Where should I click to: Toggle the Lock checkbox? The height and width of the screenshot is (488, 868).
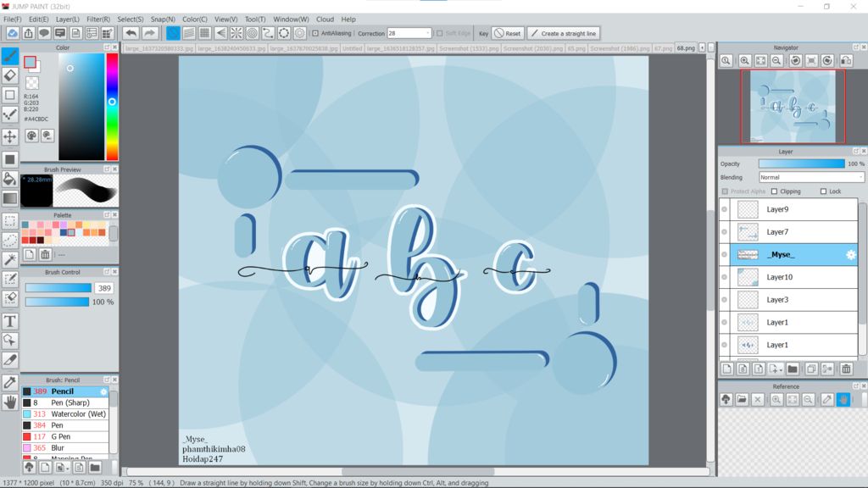(x=823, y=191)
